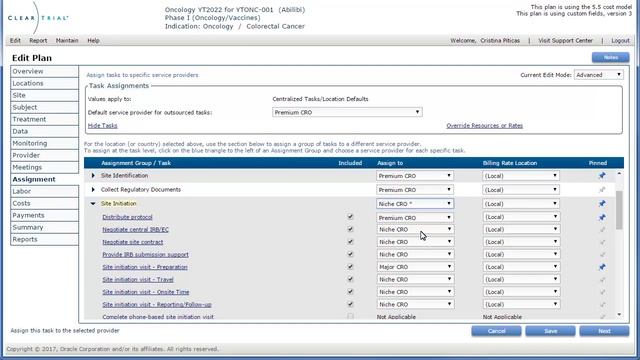
Task: Uncheck Included for Distribute protocol
Action: point(350,217)
